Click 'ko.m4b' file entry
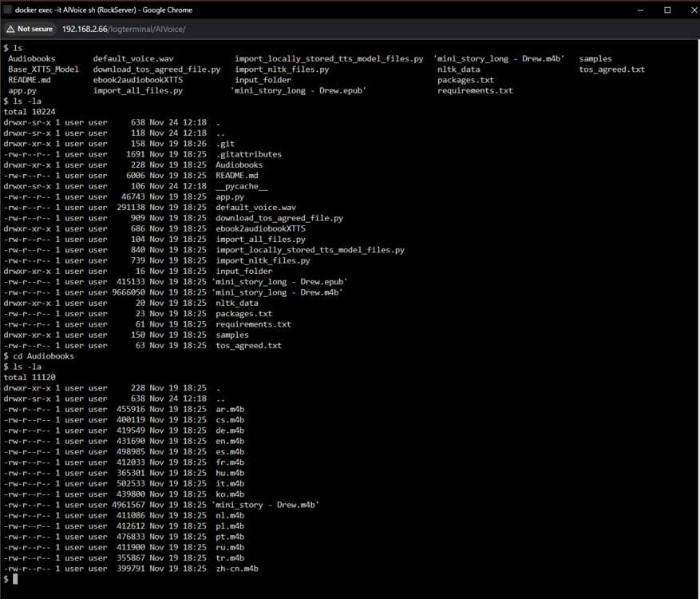The height and width of the screenshot is (599, 700). tap(230, 494)
